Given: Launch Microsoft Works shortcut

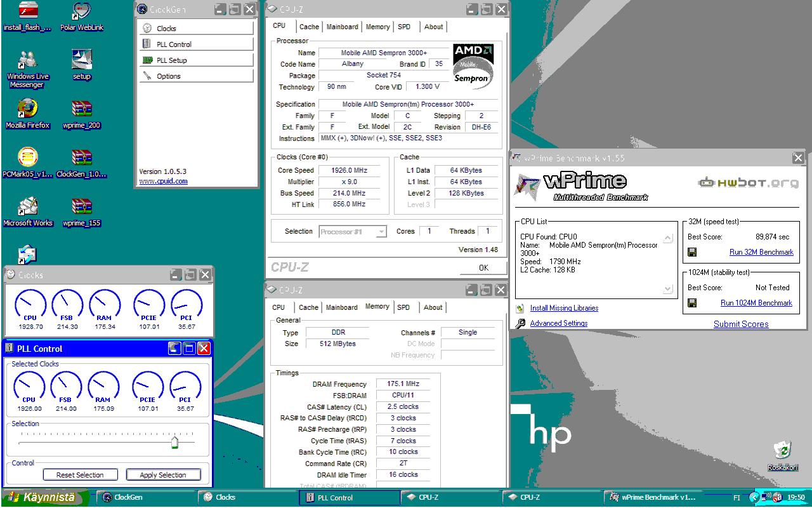Looking at the screenshot, I should coord(27,212).
